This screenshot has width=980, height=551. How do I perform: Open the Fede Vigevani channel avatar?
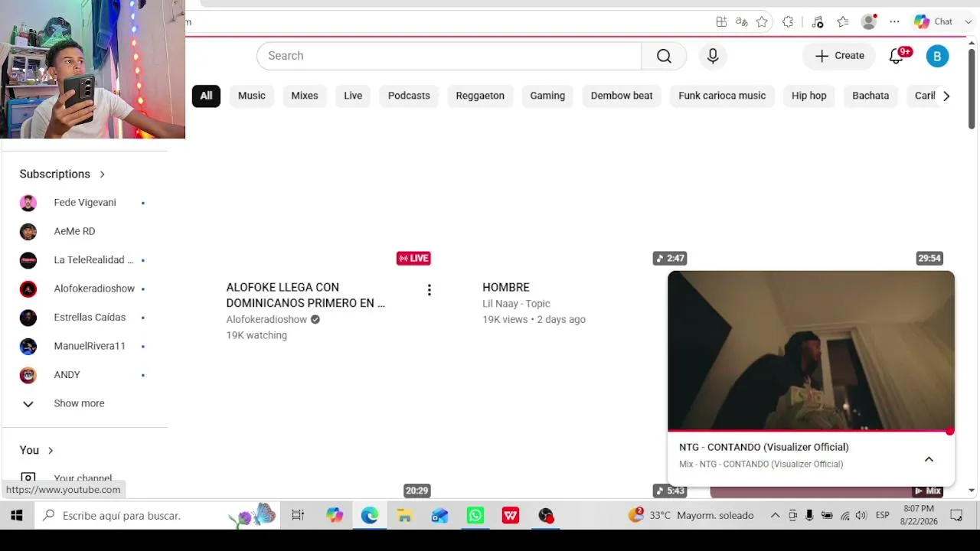coord(28,203)
